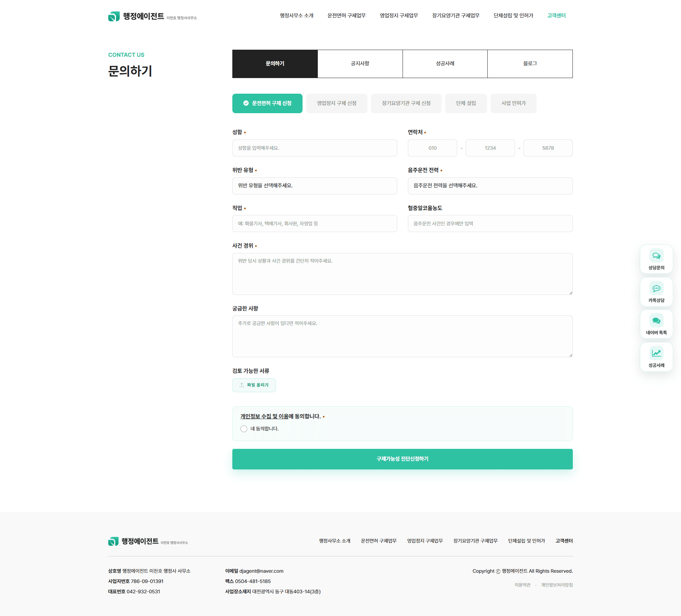This screenshot has height=616, width=681.
Task: Open the 개인정보 수집 및 이용 link
Action: (x=264, y=416)
